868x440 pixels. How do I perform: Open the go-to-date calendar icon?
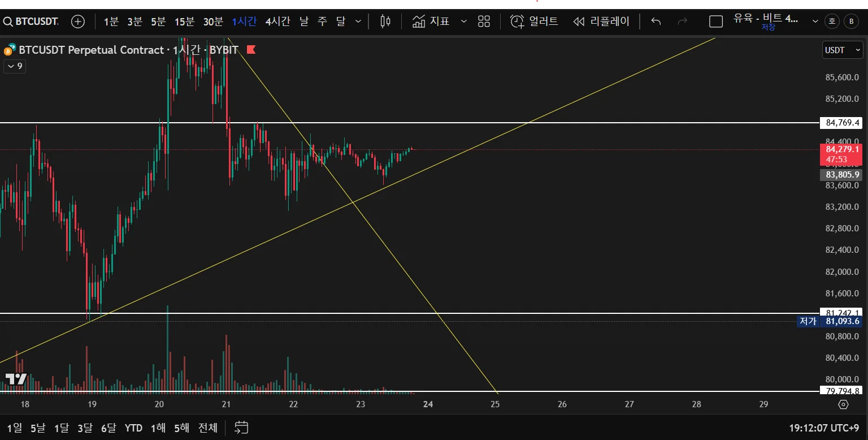point(241,428)
